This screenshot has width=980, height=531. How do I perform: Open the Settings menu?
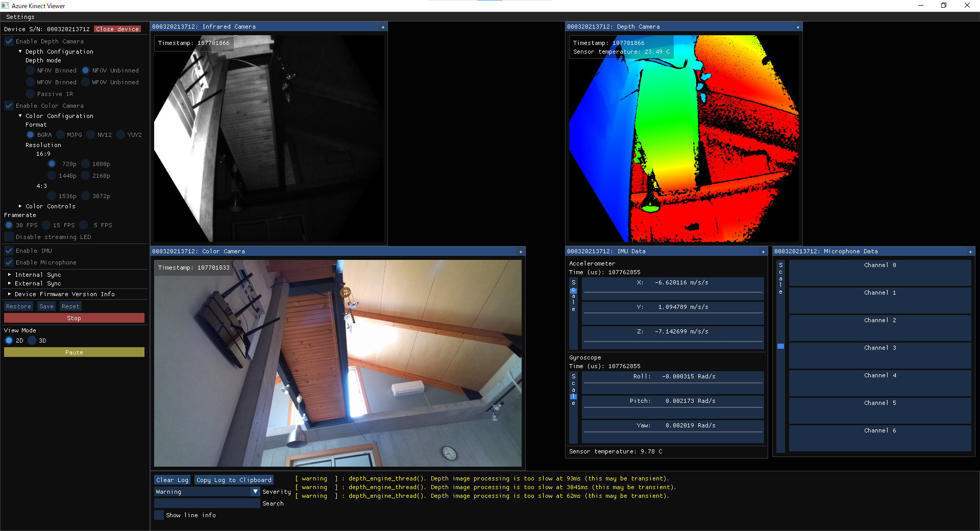[20, 17]
